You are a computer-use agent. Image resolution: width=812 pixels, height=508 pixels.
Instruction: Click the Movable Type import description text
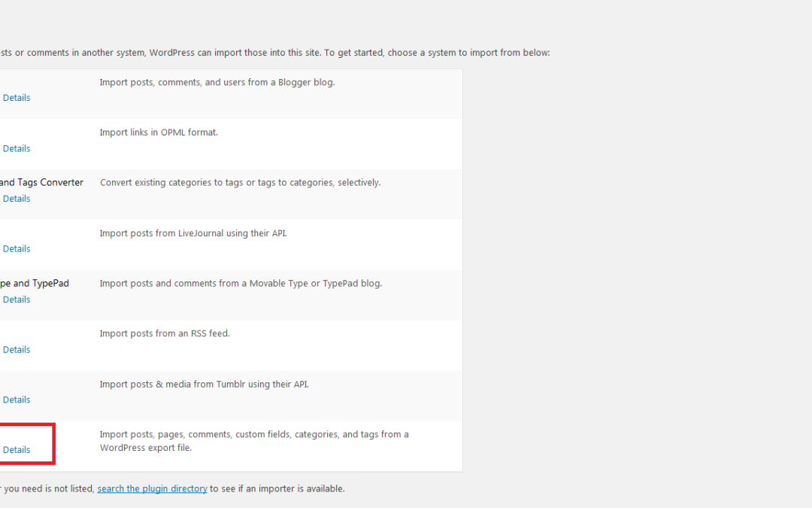241,284
